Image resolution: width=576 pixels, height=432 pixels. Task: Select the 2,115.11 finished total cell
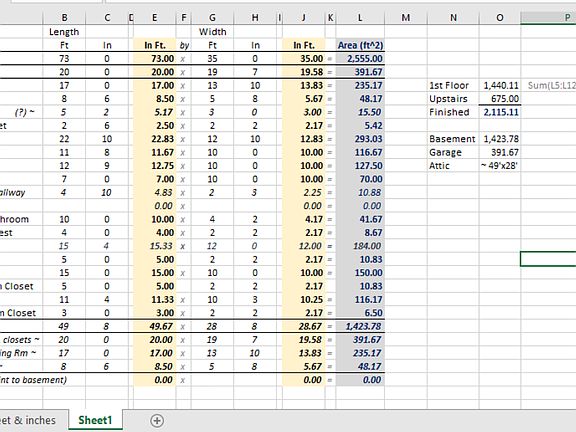500,112
